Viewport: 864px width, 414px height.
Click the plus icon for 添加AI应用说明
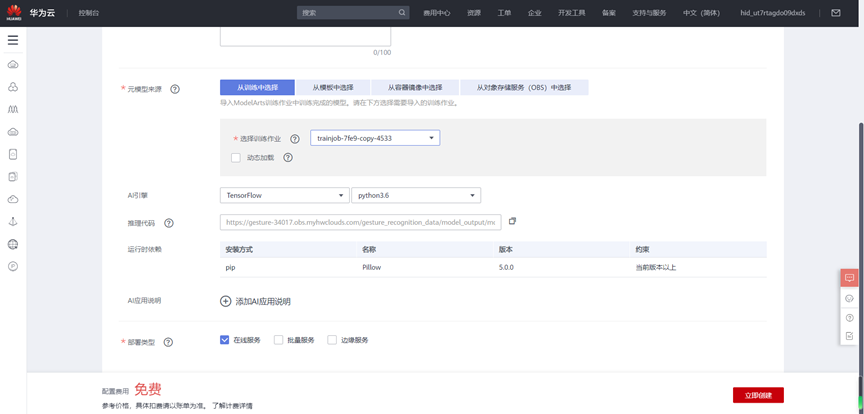click(225, 302)
